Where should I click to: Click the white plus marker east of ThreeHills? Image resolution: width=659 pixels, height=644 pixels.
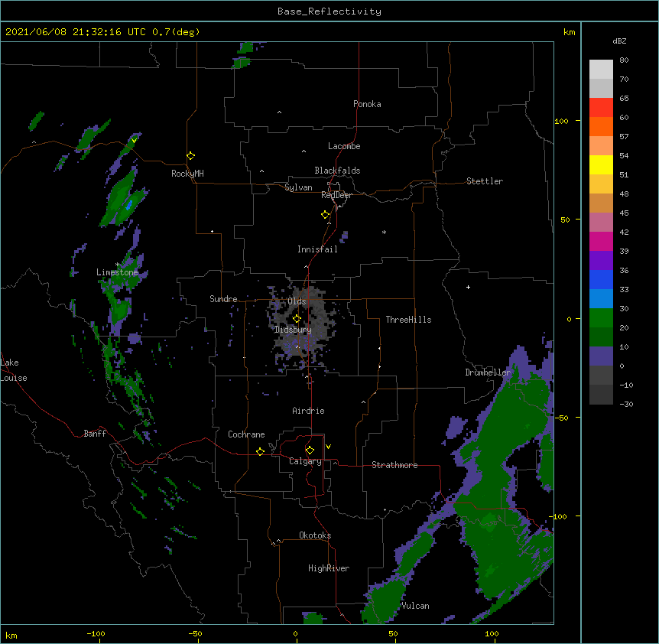[x=468, y=287]
